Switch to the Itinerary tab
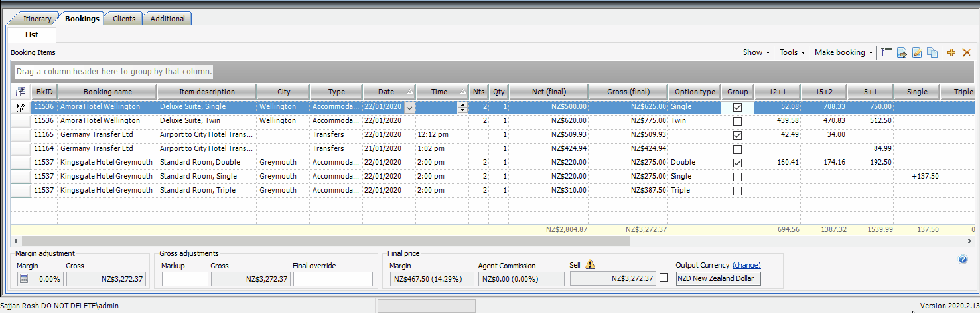Image resolution: width=980 pixels, height=313 pixels. pos(36,19)
